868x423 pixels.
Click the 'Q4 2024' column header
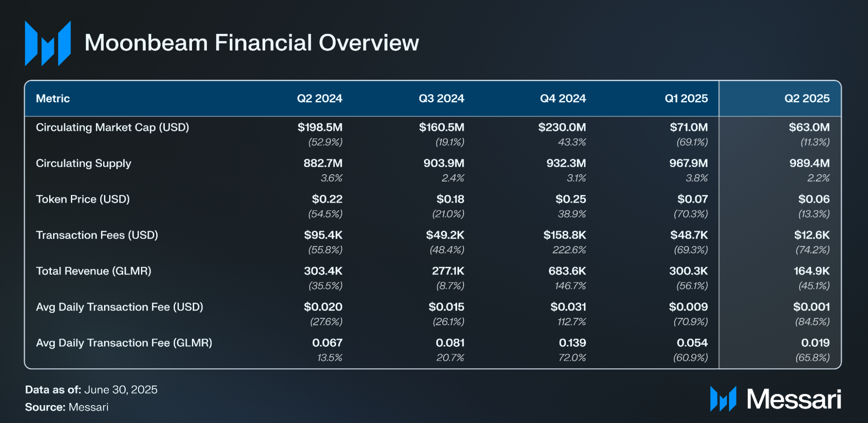563,98
